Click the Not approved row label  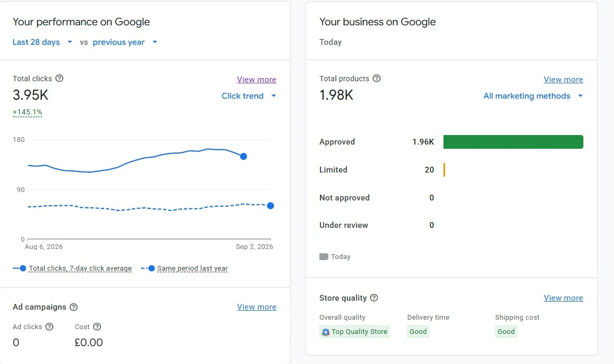[x=345, y=198]
